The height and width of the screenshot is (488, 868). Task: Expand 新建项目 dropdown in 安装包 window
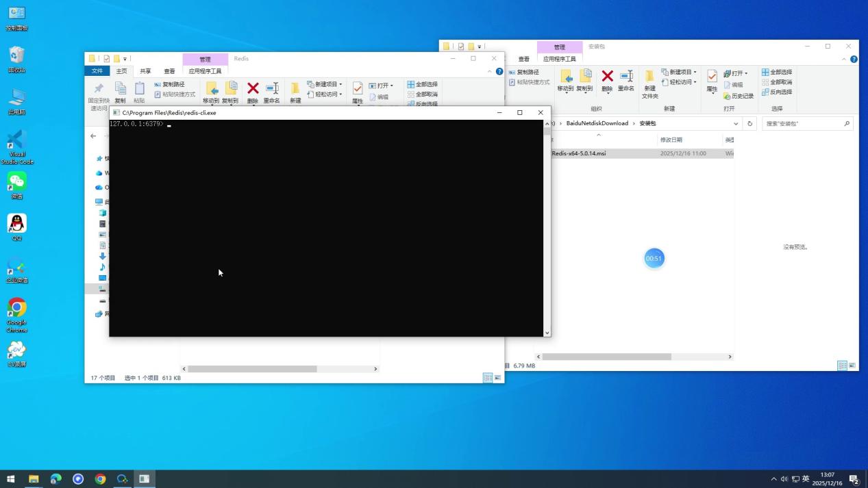tap(695, 72)
